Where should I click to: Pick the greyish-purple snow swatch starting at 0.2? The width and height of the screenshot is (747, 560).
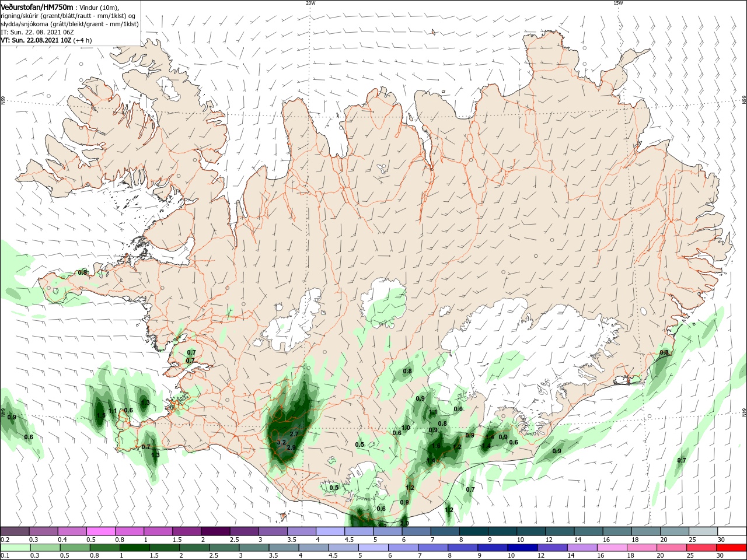click(15, 531)
